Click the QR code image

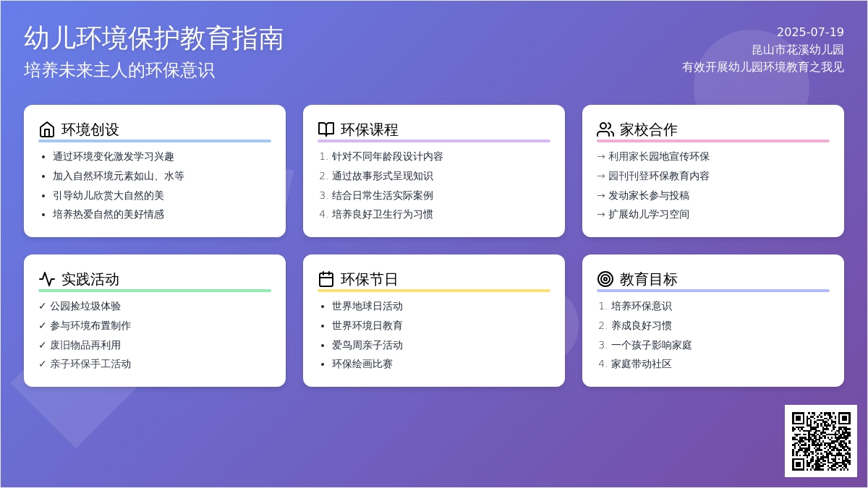[x=821, y=441]
